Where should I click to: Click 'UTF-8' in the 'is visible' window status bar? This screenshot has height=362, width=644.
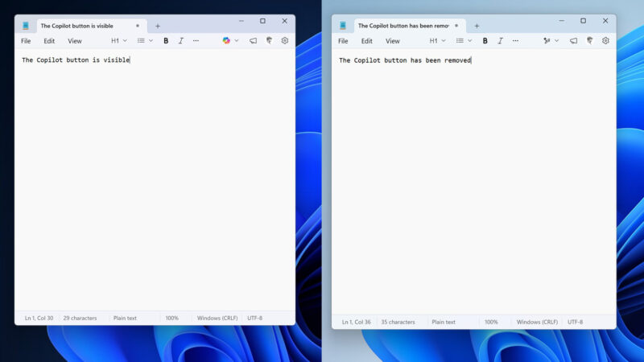click(x=254, y=318)
